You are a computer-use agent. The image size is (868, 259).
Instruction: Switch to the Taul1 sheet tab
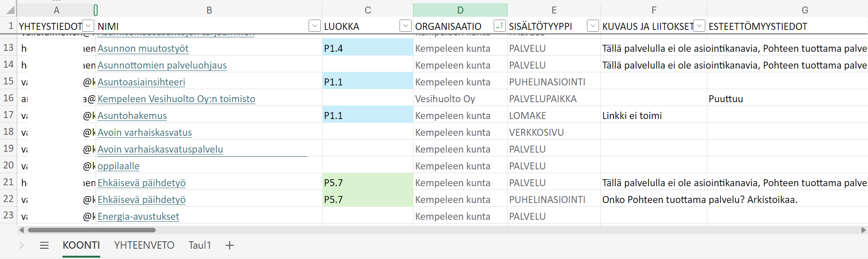200,245
